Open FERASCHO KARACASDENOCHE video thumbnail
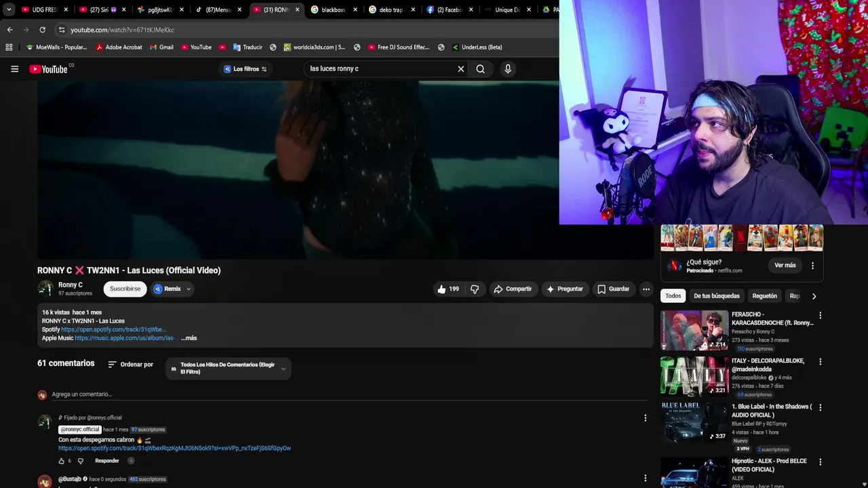The height and width of the screenshot is (488, 868). pyautogui.click(x=694, y=330)
